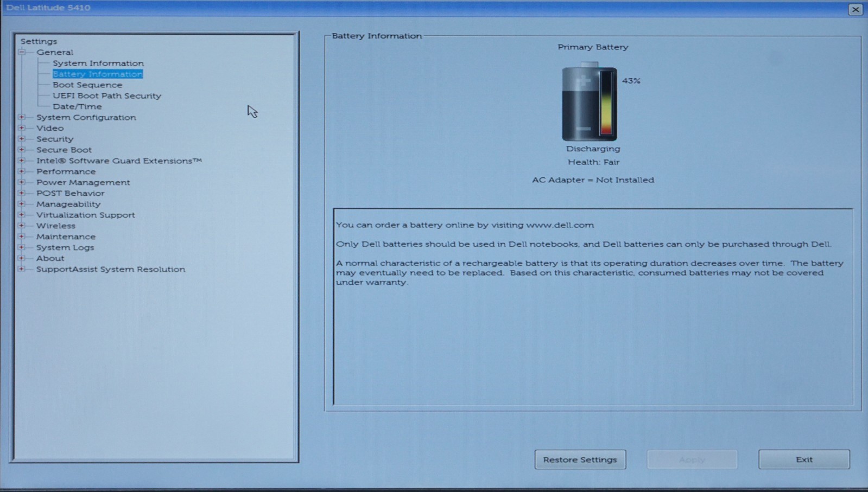This screenshot has height=492, width=868.
Task: Expand the System Logs node
Action: pos(22,247)
